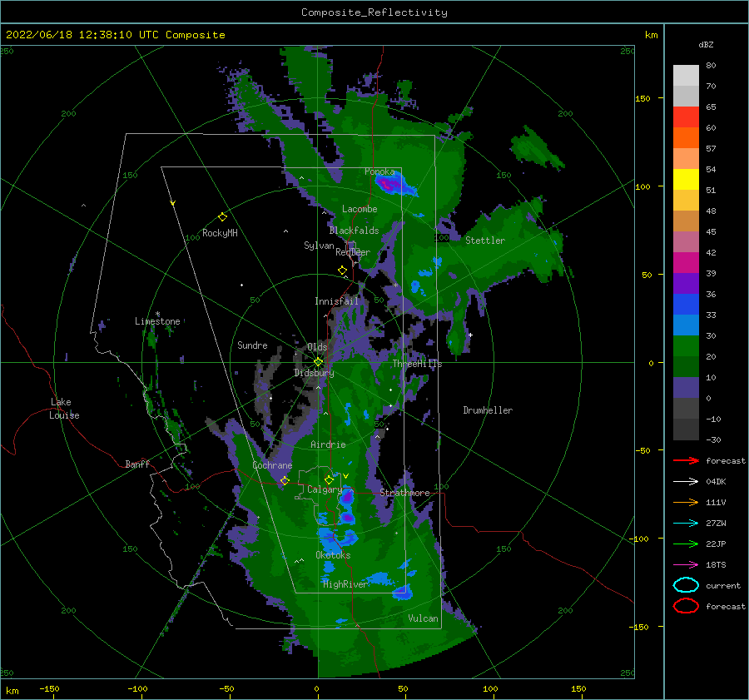Click the cyan 27ZW arrow legend icon

(686, 524)
